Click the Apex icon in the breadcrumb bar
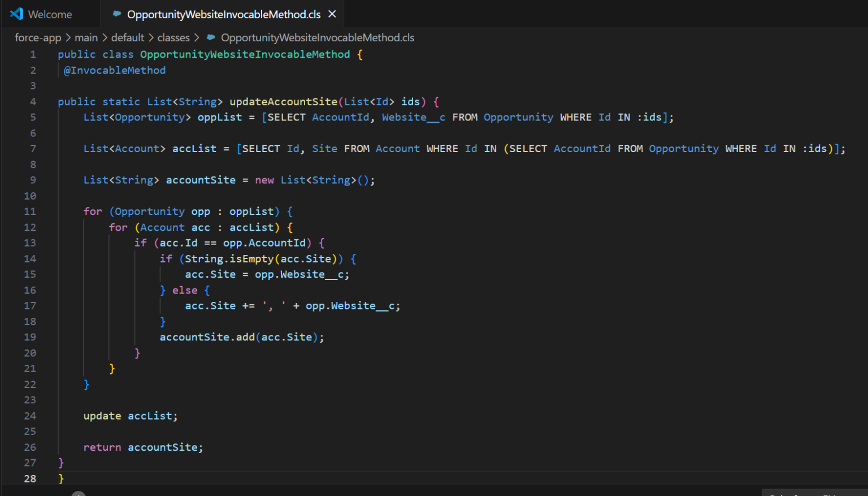Viewport: 868px width, 496px height. (x=210, y=37)
